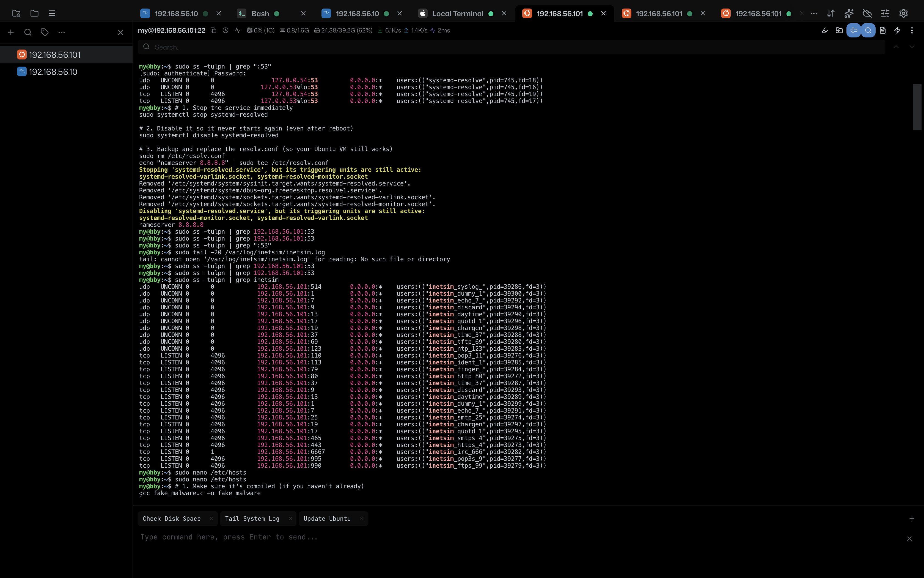
Task: Open command history clock icon
Action: click(226, 30)
